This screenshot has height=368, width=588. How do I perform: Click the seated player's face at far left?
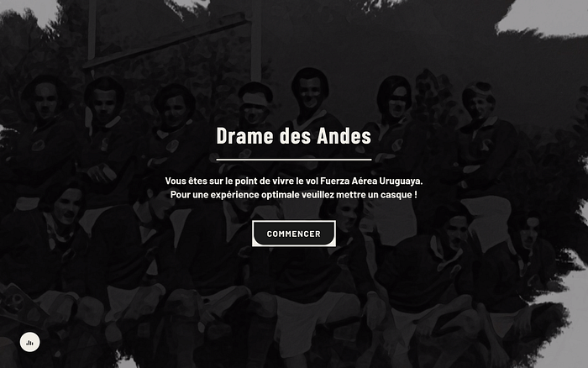67,207
